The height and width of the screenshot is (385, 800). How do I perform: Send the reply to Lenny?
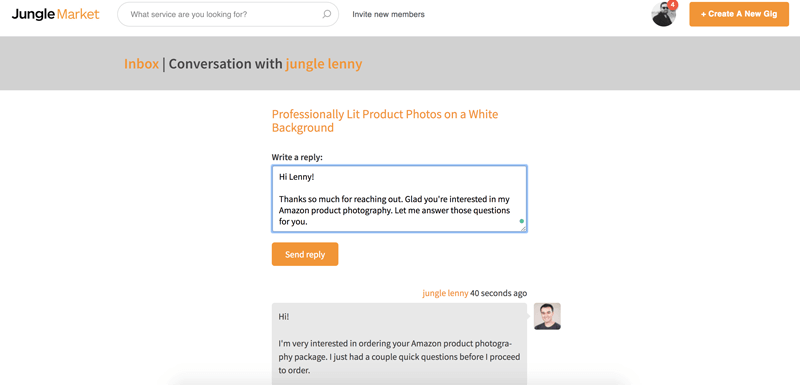coord(305,254)
